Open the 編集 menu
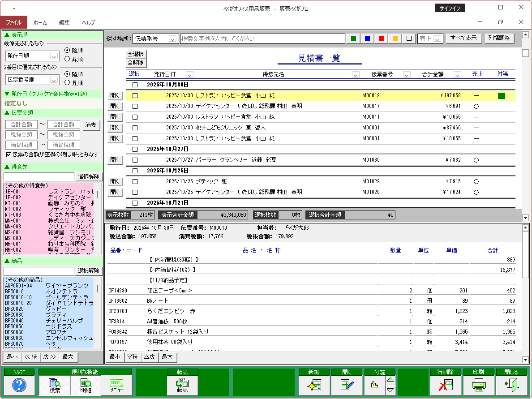532x399 pixels. click(64, 22)
